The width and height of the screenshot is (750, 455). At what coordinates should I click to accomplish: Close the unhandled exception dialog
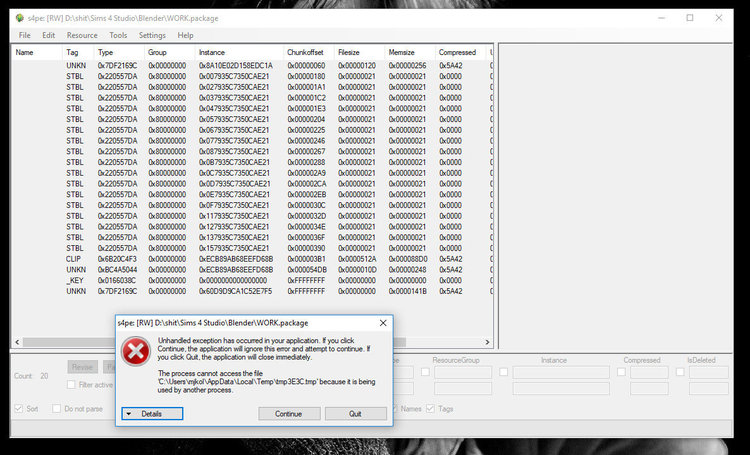pos(383,323)
